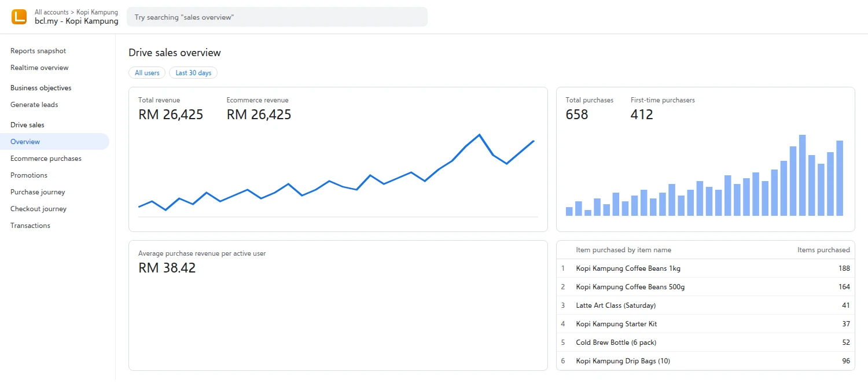868x383 pixels.
Task: Click the peak of the revenue line chart
Action: (479, 135)
